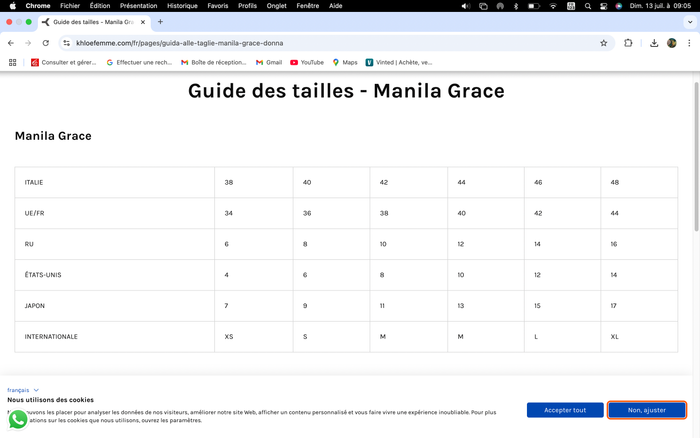
Task: Open the AirDrop-like icon in menu bar
Action: pos(500,6)
